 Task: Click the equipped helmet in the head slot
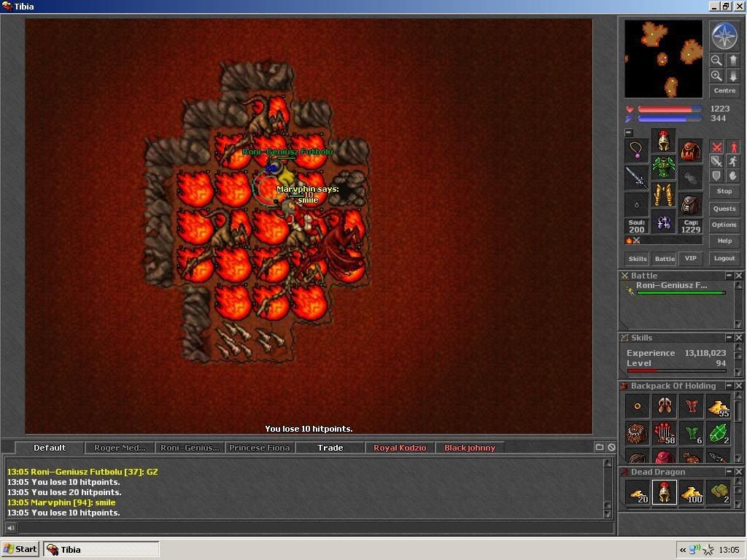click(664, 141)
